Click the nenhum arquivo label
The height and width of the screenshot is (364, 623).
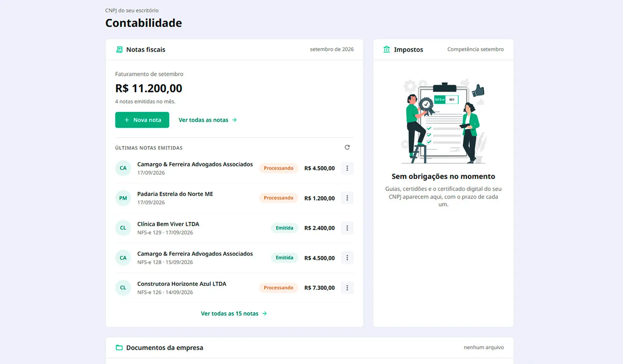[484, 347]
